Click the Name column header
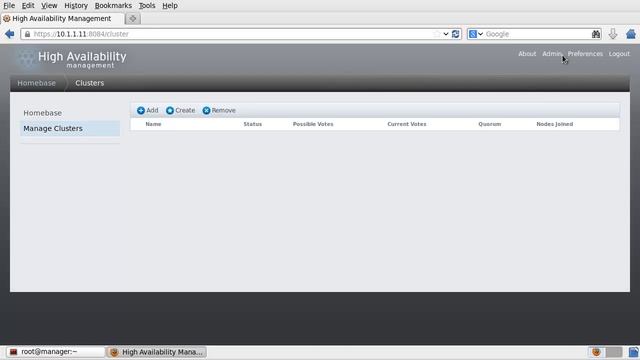Image resolution: width=640 pixels, height=360 pixels. pyautogui.click(x=153, y=124)
